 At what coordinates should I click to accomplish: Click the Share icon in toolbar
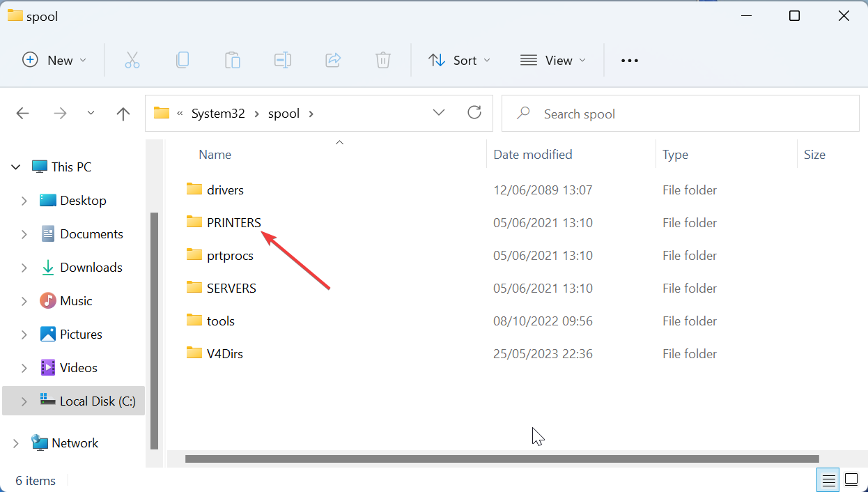coord(333,61)
